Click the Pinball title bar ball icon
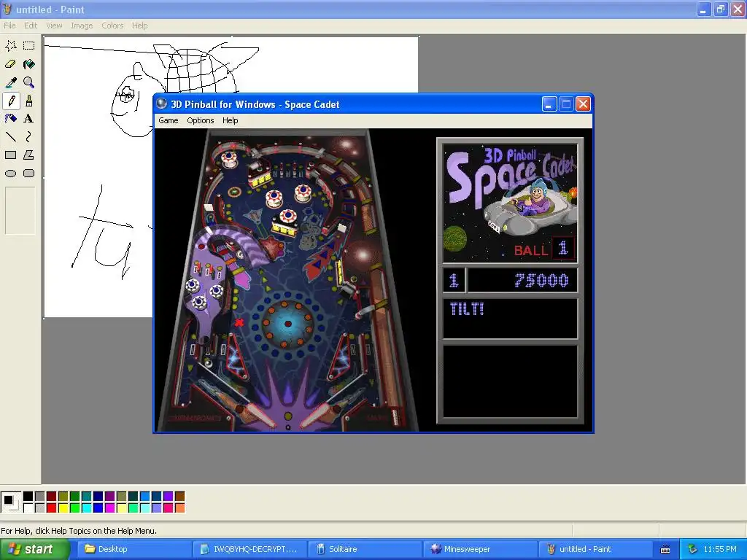Screen dimensions: 747x560 (162, 104)
